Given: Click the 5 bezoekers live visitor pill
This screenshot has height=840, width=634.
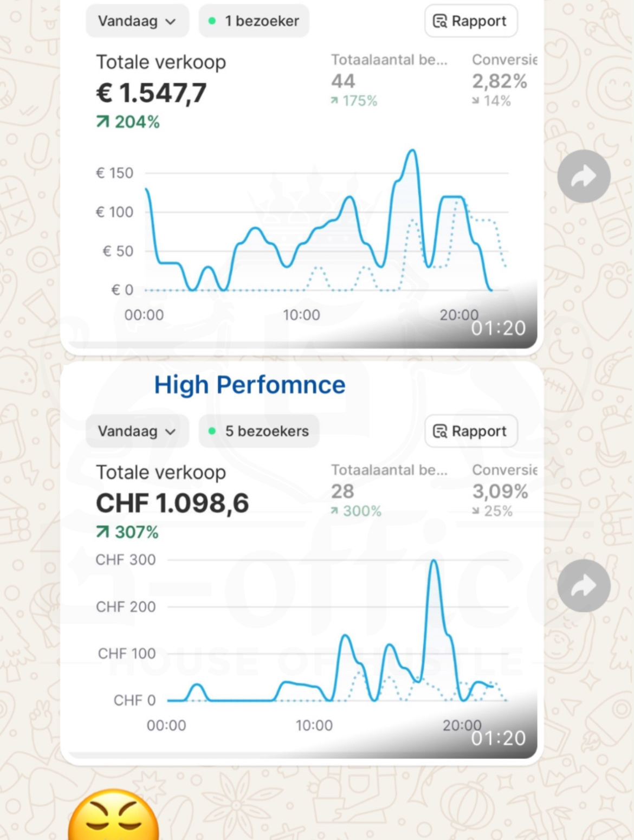Looking at the screenshot, I should coord(258,431).
